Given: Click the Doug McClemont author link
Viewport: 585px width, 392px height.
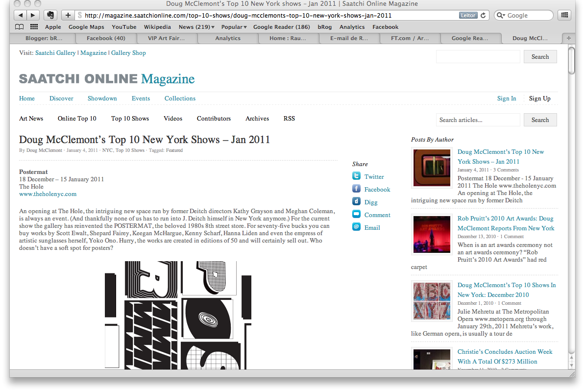Looking at the screenshot, I should tap(44, 150).
